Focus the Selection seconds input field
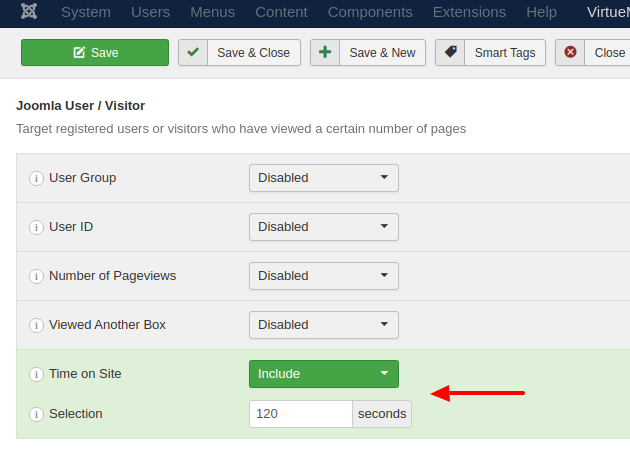 coord(300,414)
